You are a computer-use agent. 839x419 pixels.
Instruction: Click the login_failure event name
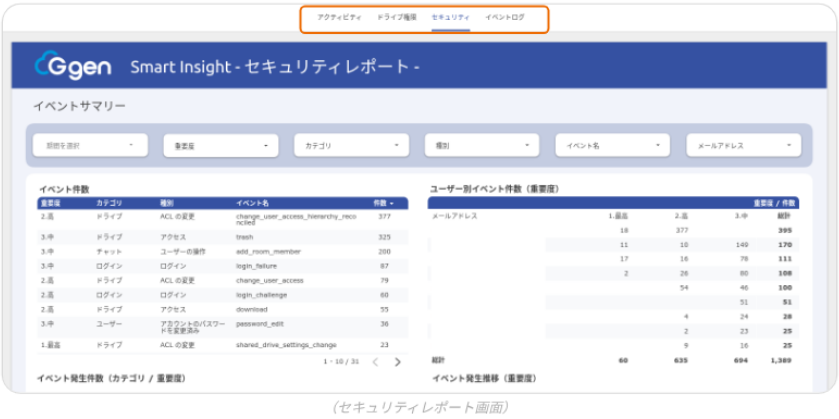tap(256, 266)
